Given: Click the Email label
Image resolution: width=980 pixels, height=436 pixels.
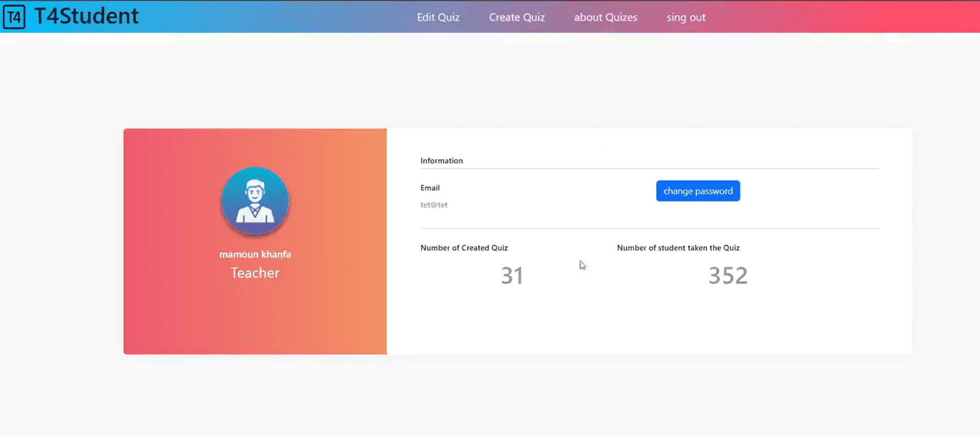Looking at the screenshot, I should click(x=430, y=188).
